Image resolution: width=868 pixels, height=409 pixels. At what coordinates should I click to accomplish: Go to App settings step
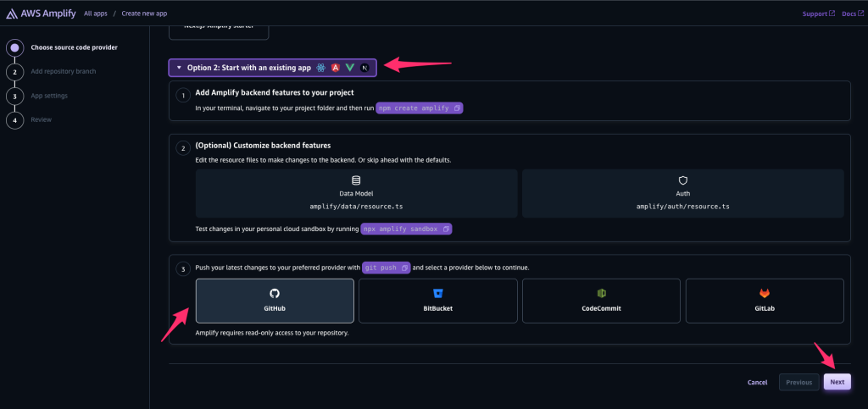[x=49, y=96]
